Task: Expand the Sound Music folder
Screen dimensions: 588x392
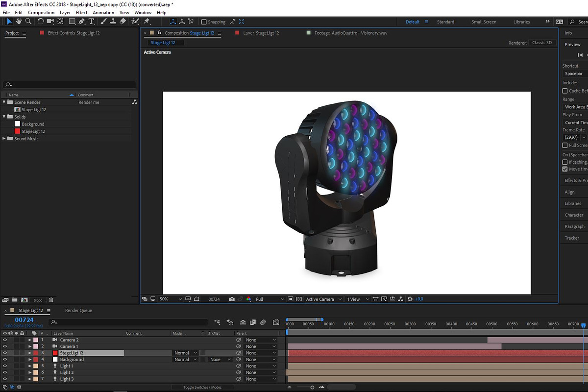Action: [4, 139]
